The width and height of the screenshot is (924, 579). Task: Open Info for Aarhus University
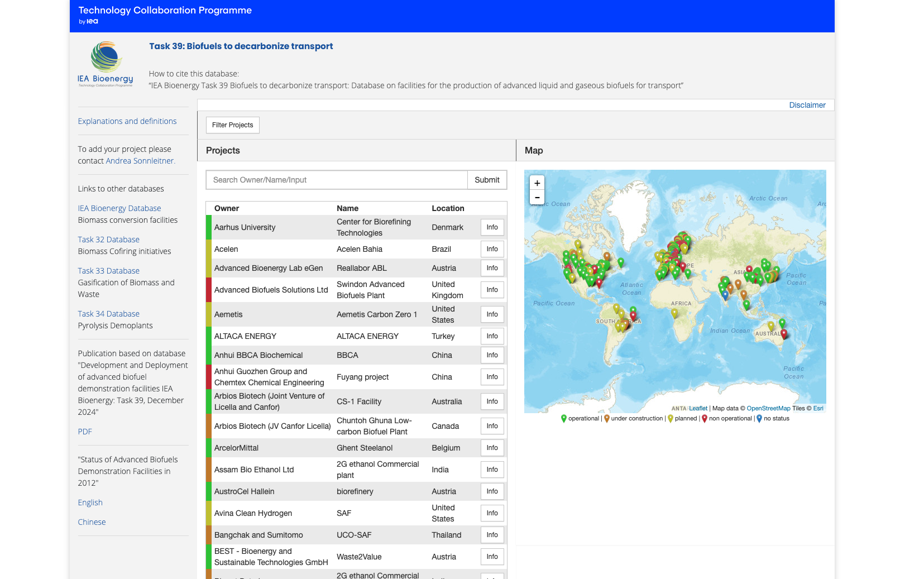point(492,227)
